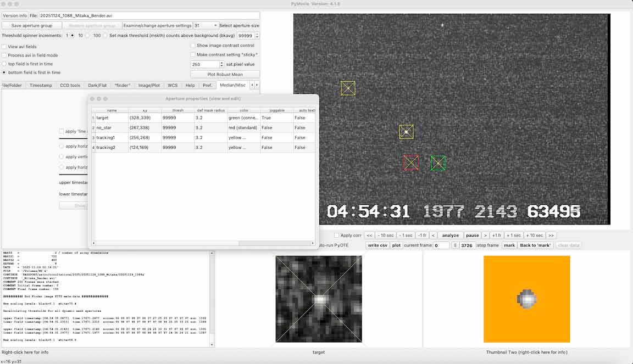Click the current frame input field

[x=441, y=245]
